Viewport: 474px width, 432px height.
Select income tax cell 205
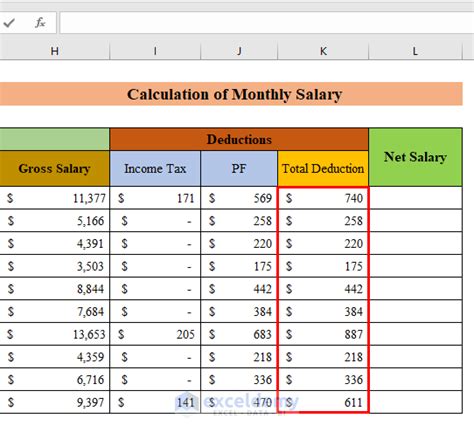click(x=155, y=334)
